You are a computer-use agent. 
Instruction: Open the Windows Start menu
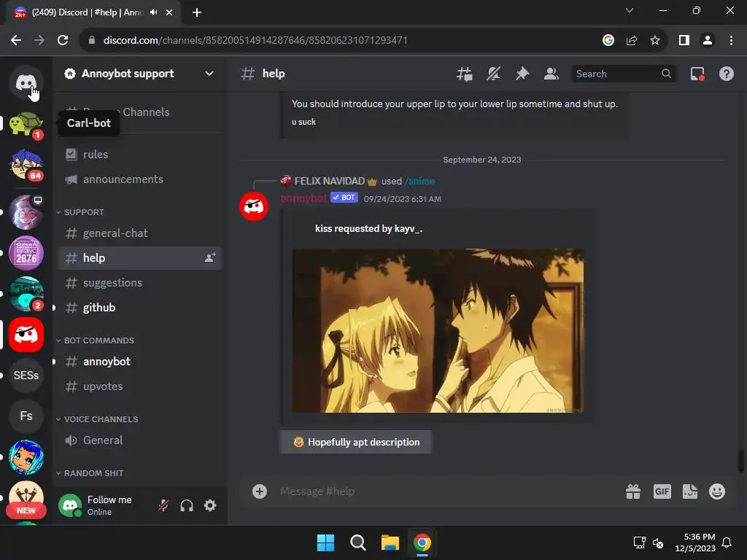[326, 542]
